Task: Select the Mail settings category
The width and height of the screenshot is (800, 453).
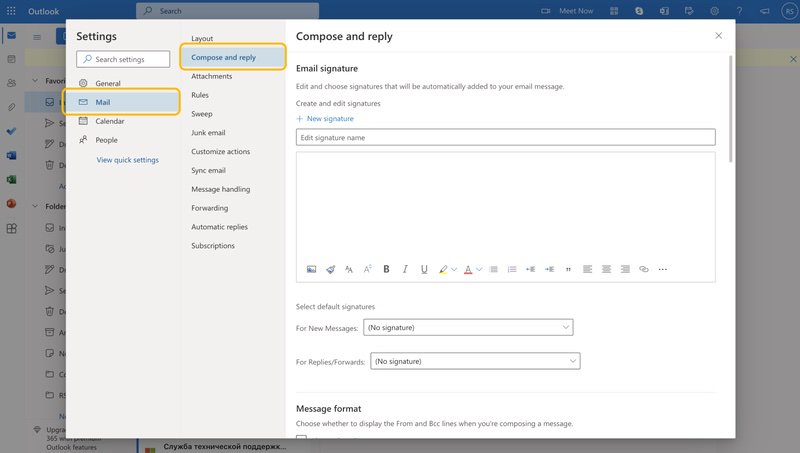Action: coord(121,102)
